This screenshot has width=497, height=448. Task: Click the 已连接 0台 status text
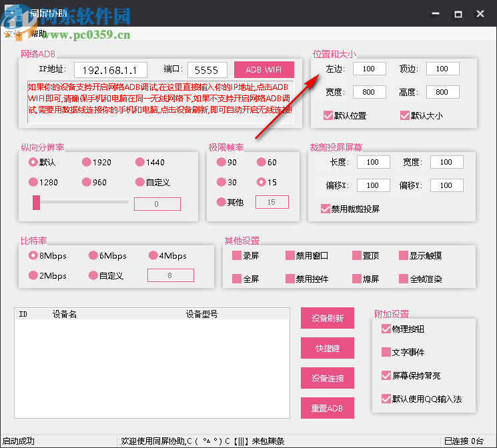click(x=464, y=441)
